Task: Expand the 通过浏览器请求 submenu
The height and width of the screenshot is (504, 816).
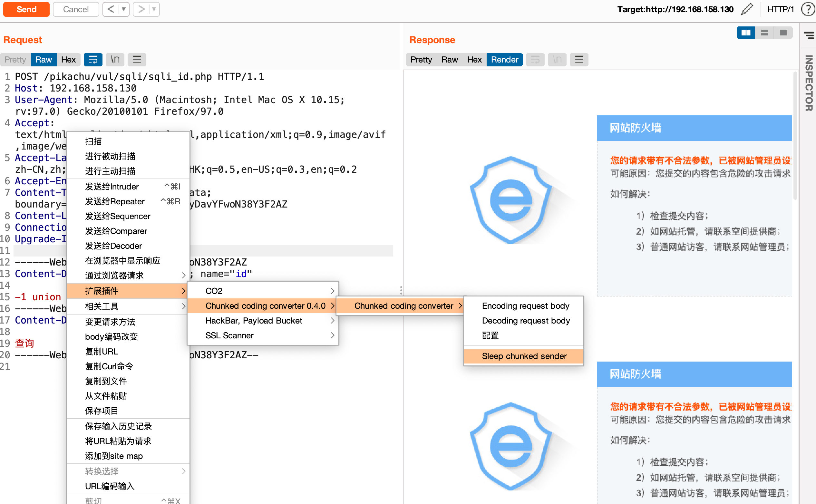Action: coord(128,276)
